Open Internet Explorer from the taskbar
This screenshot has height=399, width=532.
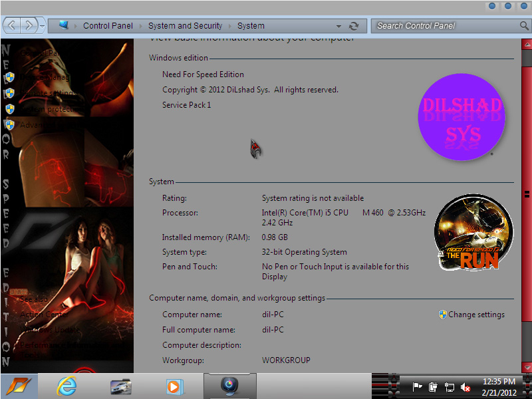66,386
